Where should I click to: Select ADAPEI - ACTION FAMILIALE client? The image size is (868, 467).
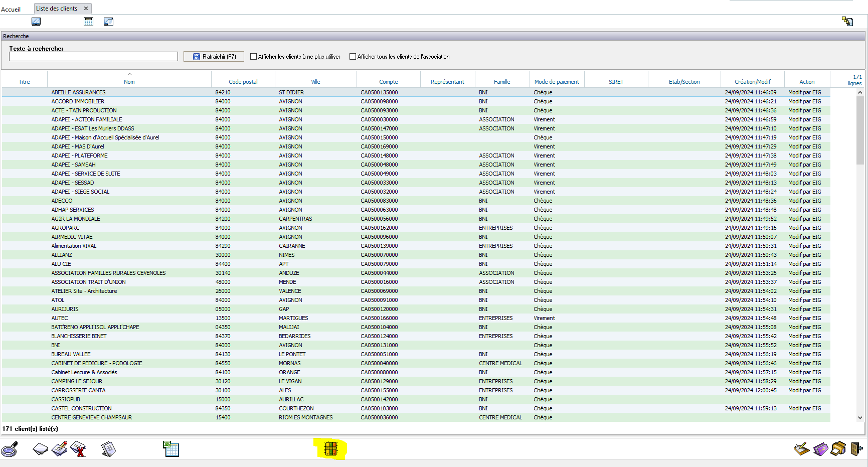point(416,119)
